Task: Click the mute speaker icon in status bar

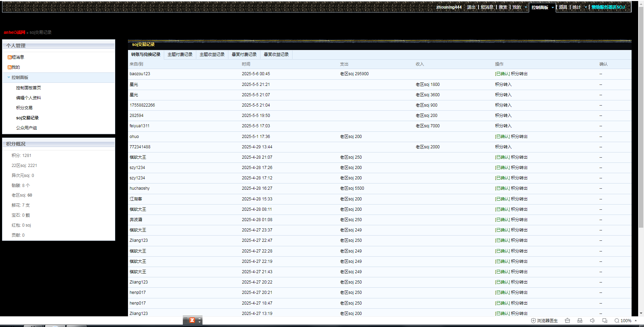Action: 592,321
